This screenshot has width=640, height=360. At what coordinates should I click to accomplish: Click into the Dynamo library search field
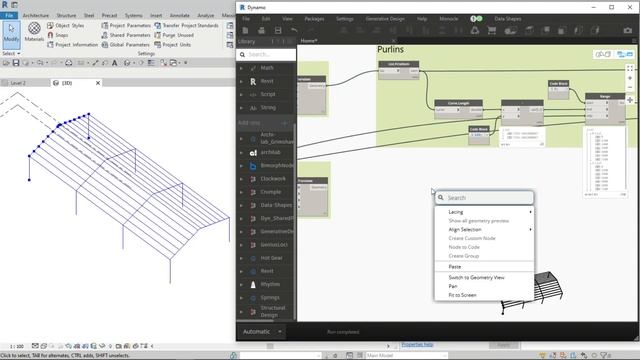point(266,54)
